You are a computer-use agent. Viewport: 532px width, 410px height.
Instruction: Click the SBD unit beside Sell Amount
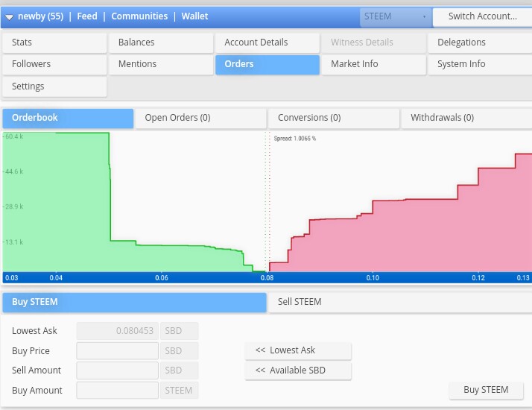(x=179, y=370)
